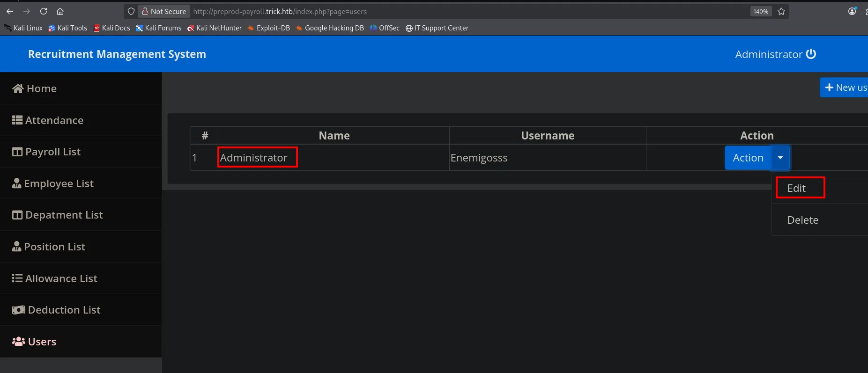Click the Allowance List bullet-list icon
This screenshot has width=868, height=373.
(x=17, y=278)
